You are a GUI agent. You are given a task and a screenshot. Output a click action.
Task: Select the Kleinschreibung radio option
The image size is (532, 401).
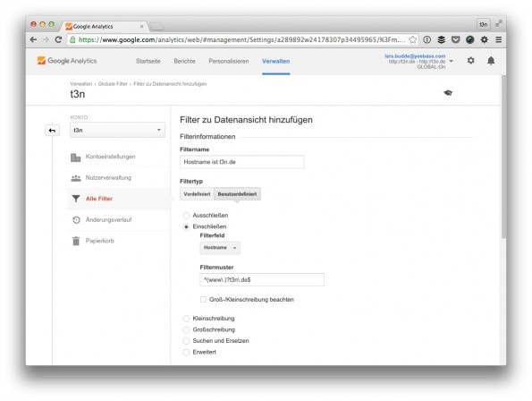(186, 318)
